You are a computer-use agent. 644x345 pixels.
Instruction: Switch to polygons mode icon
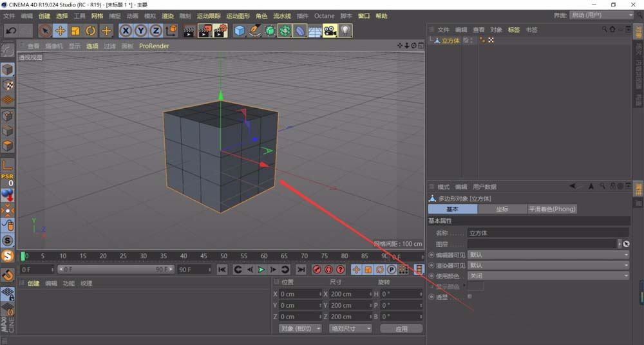(7, 146)
